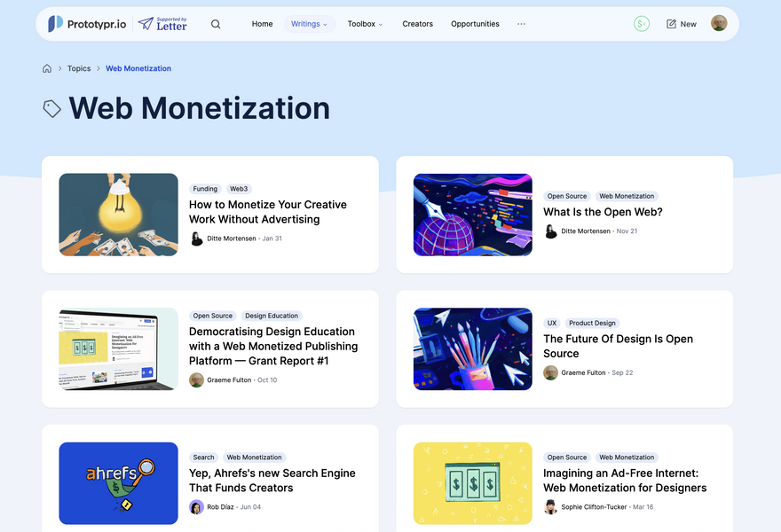781x532 pixels.
Task: Expand the Toolbox dropdown
Action: tap(365, 24)
